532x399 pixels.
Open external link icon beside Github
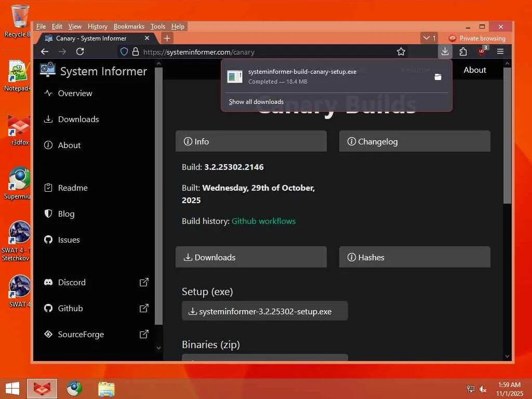[144, 308]
